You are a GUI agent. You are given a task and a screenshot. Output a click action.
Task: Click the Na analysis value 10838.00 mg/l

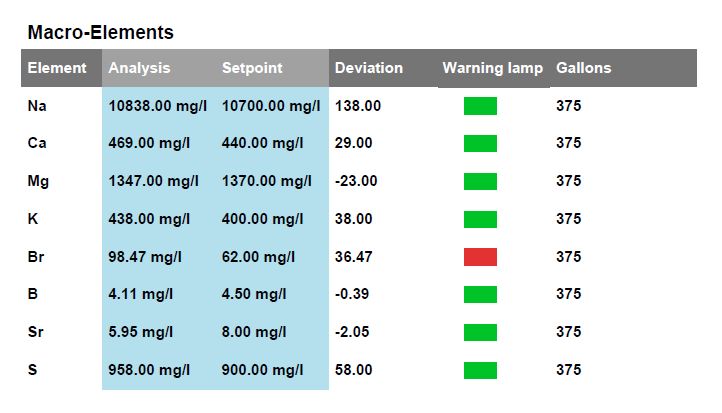(x=157, y=106)
